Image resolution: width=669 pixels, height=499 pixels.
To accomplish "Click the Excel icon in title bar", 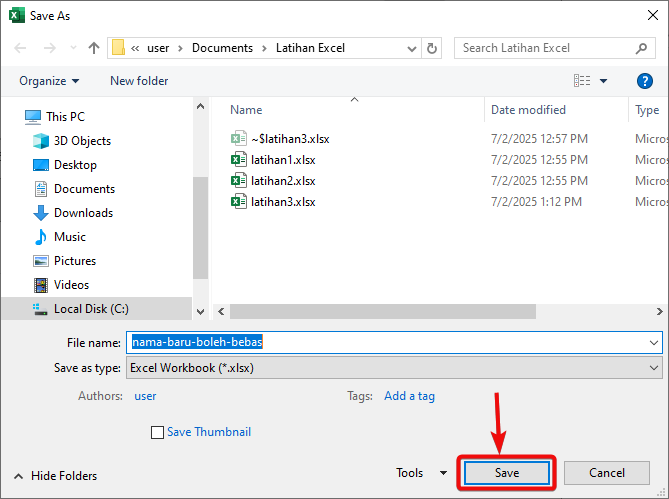I will tap(17, 16).
